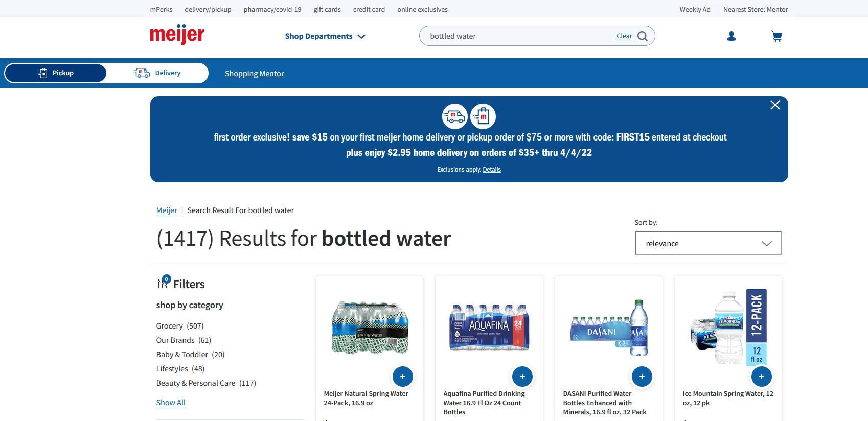Open delivery/pickup menu item
The height and width of the screenshot is (421, 868).
click(x=208, y=9)
